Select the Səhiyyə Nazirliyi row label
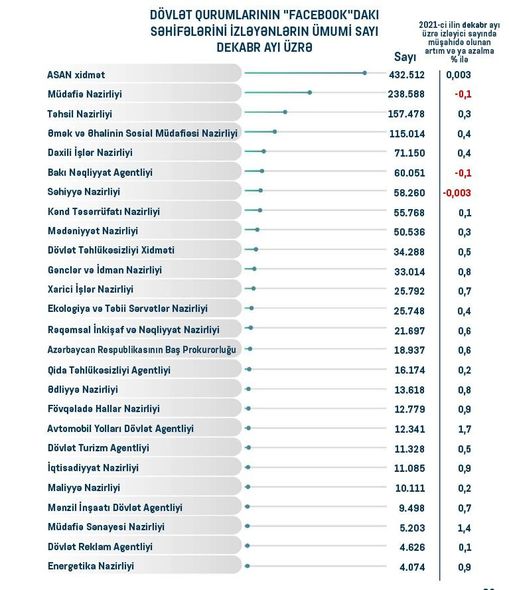This screenshot has height=590, width=509. [x=84, y=192]
